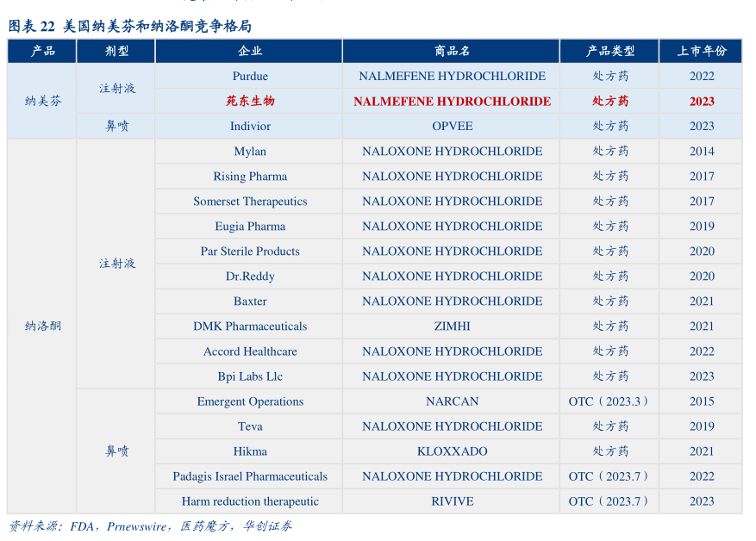
Task: Click the 'Mylan' company cell
Action: click(250, 152)
